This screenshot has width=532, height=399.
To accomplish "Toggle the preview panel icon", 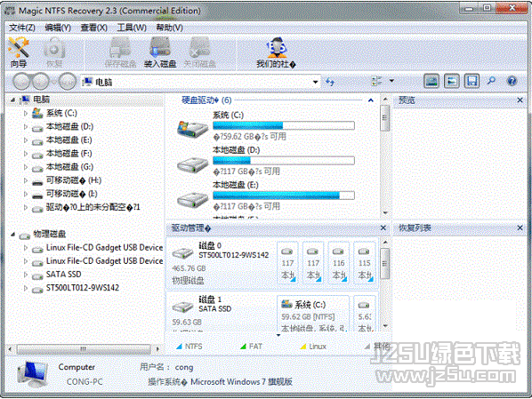I will tap(452, 81).
